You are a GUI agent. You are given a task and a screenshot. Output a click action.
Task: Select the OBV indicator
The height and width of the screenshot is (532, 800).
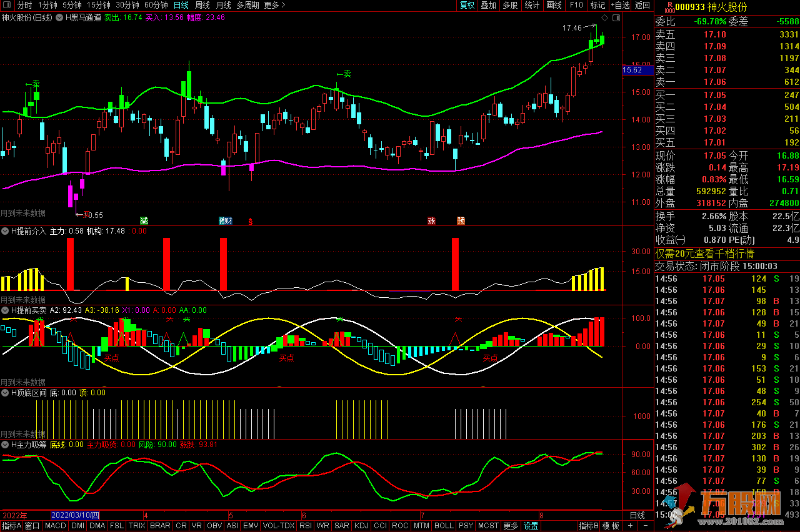(214, 526)
